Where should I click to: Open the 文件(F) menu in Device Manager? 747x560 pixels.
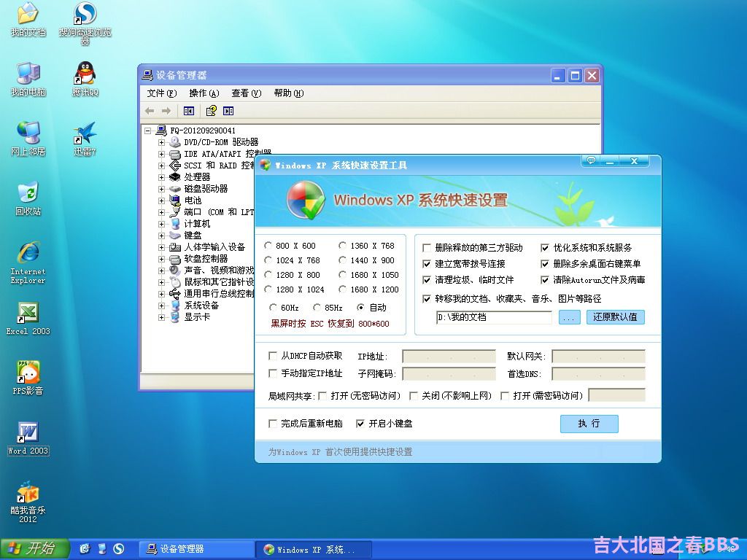click(x=162, y=93)
